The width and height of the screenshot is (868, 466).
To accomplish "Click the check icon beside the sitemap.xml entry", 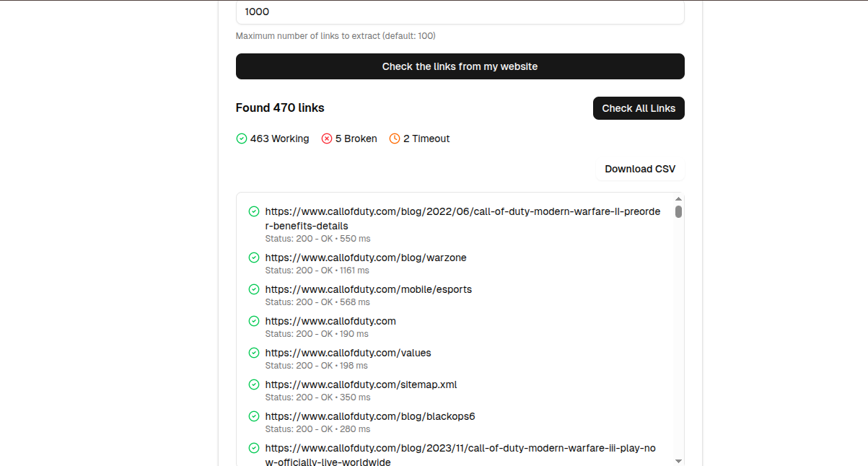I will [x=254, y=384].
